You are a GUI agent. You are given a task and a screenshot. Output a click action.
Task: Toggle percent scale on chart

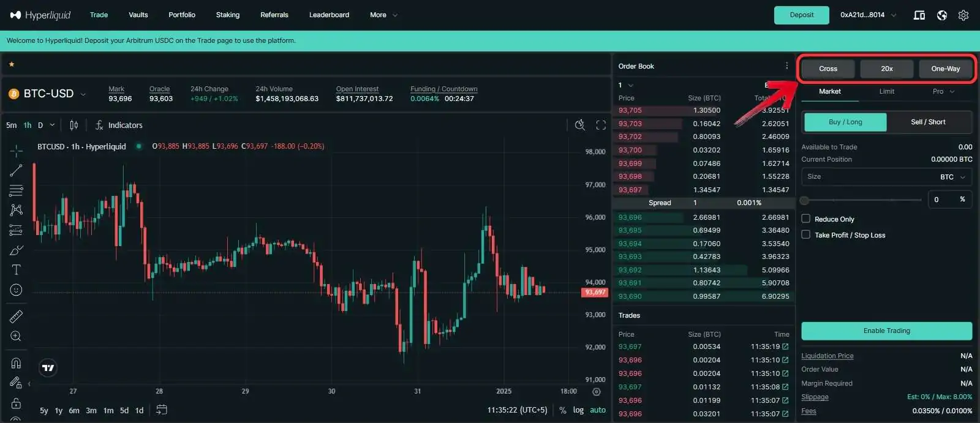(x=563, y=410)
